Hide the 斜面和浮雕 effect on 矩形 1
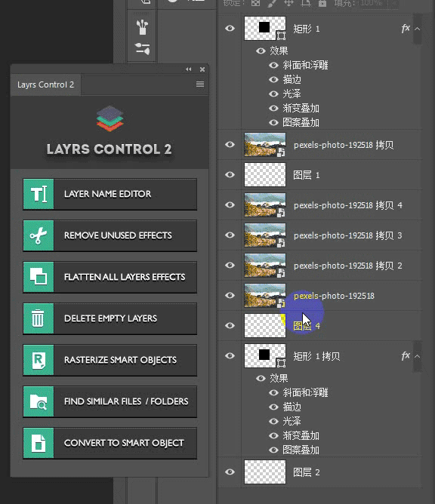Viewport: 435px width, 504px height. coord(273,65)
